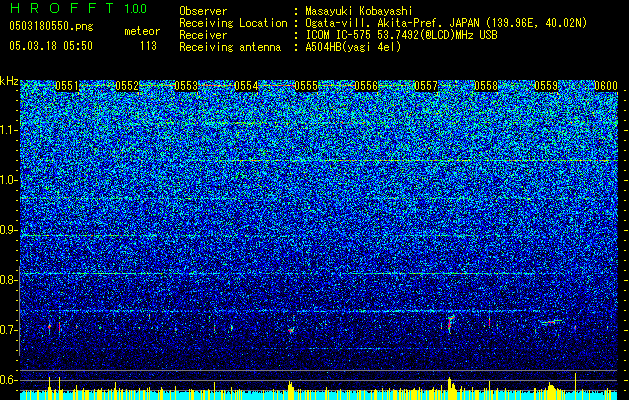
Task: Click the 0554 time marker
Action: point(246,86)
